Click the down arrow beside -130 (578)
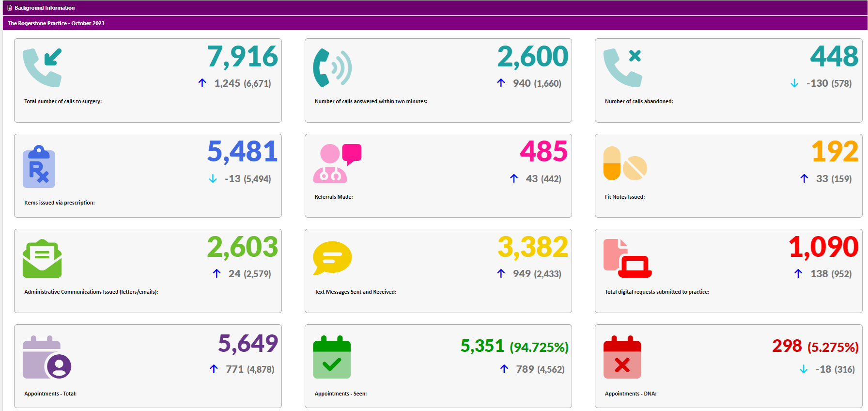The width and height of the screenshot is (868, 411). pyautogui.click(x=794, y=83)
